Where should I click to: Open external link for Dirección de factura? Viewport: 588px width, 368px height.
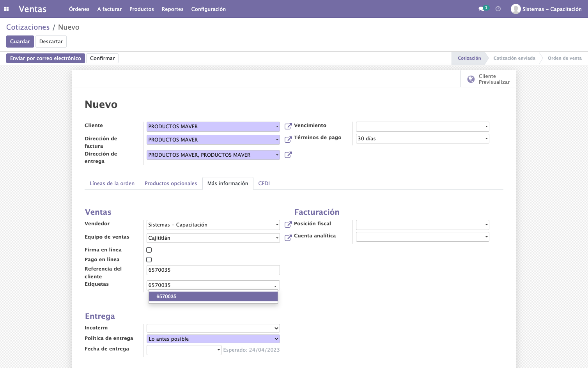[288, 140]
